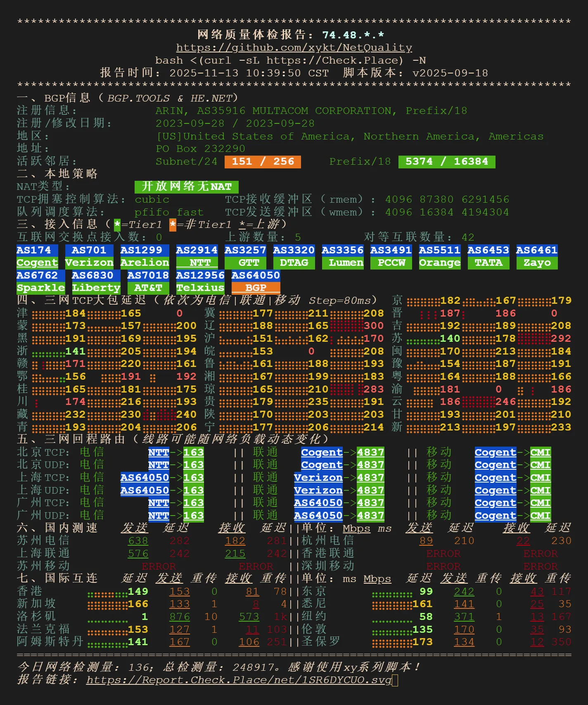Click the AT&T provider label

click(x=148, y=288)
